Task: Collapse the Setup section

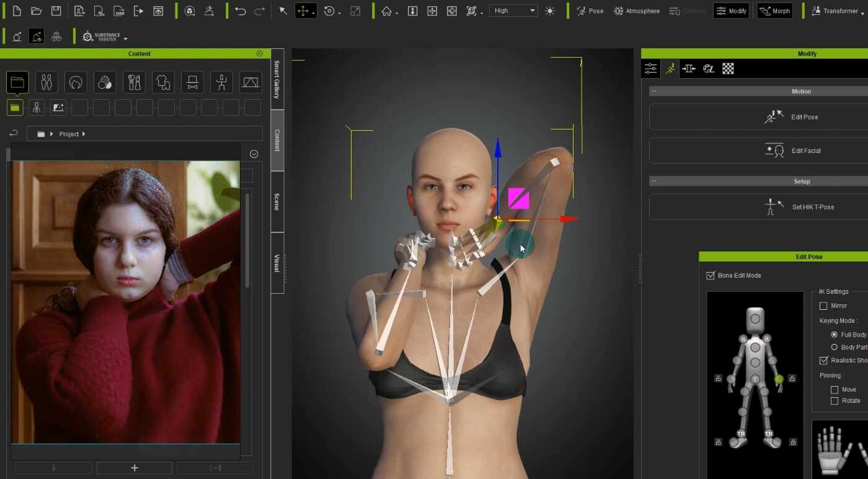Action: point(654,182)
